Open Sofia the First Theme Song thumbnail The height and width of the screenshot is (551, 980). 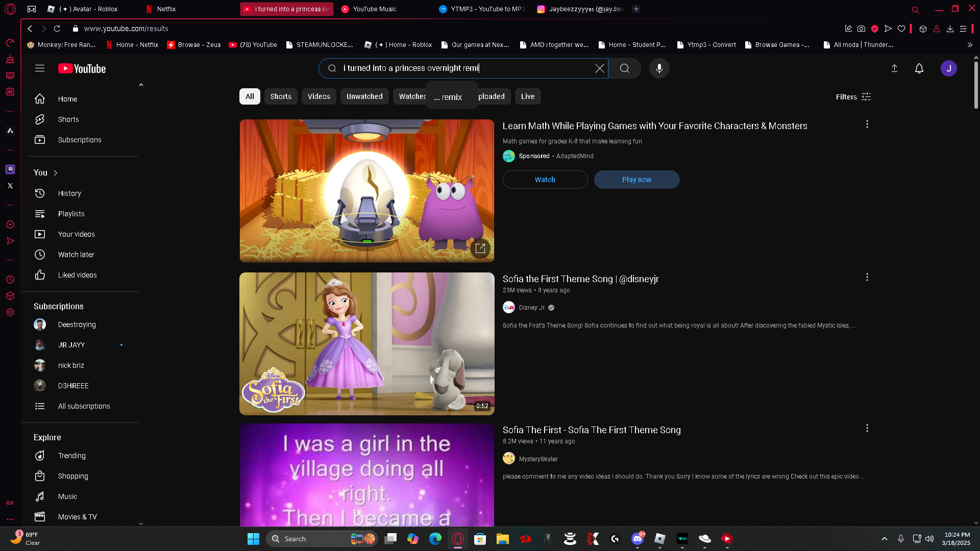(367, 344)
